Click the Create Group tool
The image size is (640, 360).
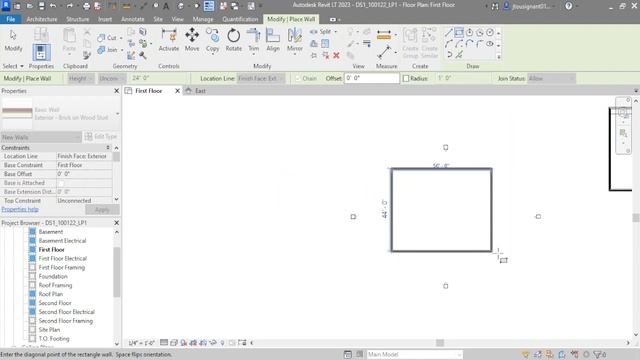410,43
